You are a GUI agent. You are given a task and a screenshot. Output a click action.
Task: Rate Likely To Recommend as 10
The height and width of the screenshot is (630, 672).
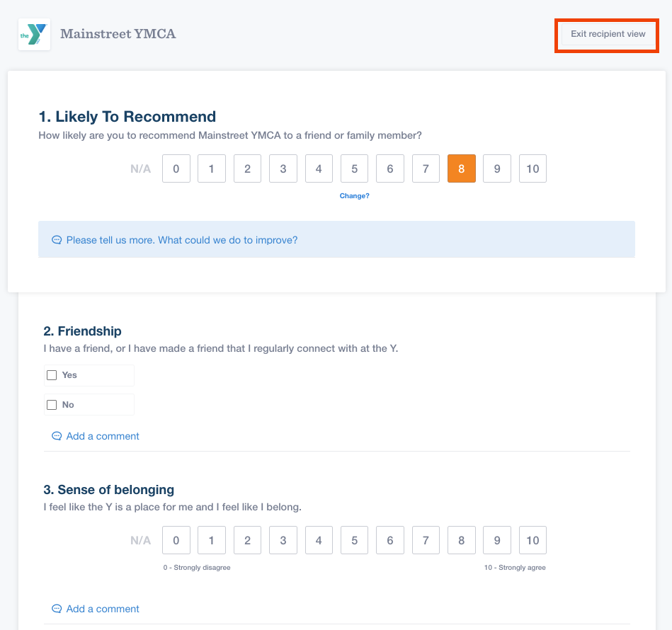(x=533, y=168)
